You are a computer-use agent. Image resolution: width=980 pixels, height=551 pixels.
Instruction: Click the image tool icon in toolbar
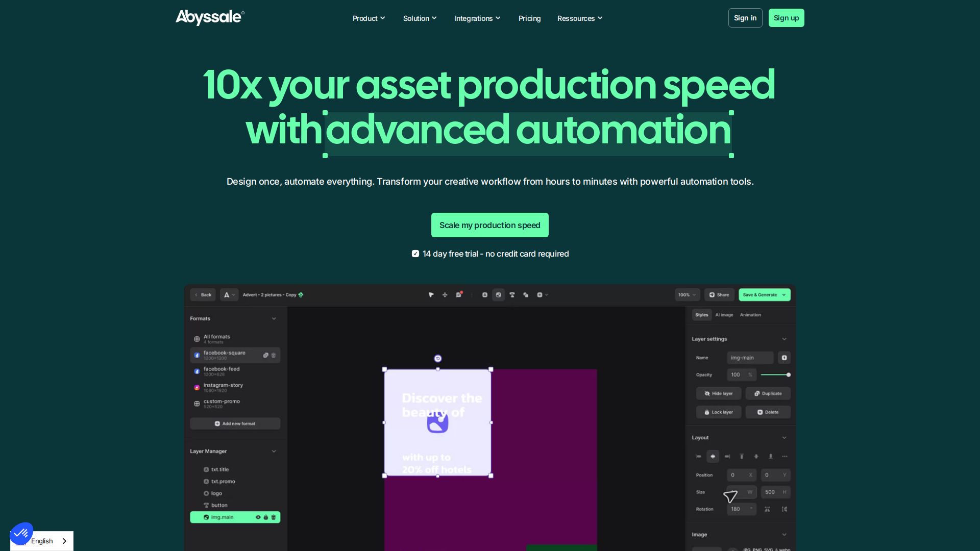tap(499, 295)
